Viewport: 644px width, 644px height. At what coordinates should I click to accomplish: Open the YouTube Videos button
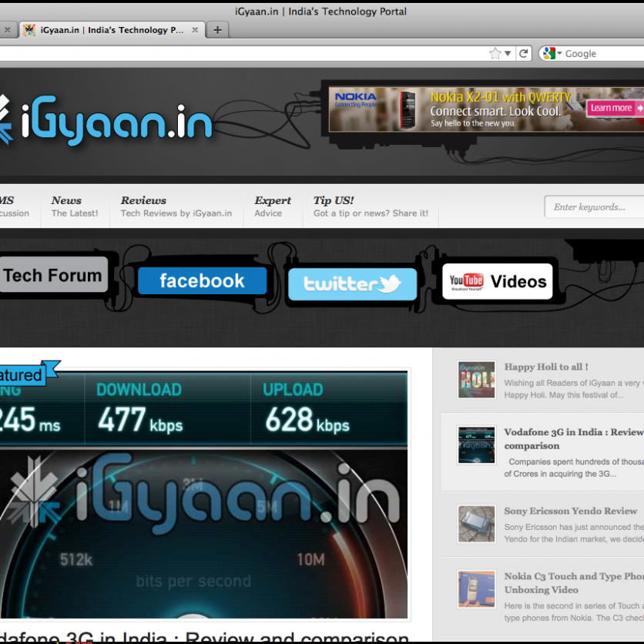(498, 282)
